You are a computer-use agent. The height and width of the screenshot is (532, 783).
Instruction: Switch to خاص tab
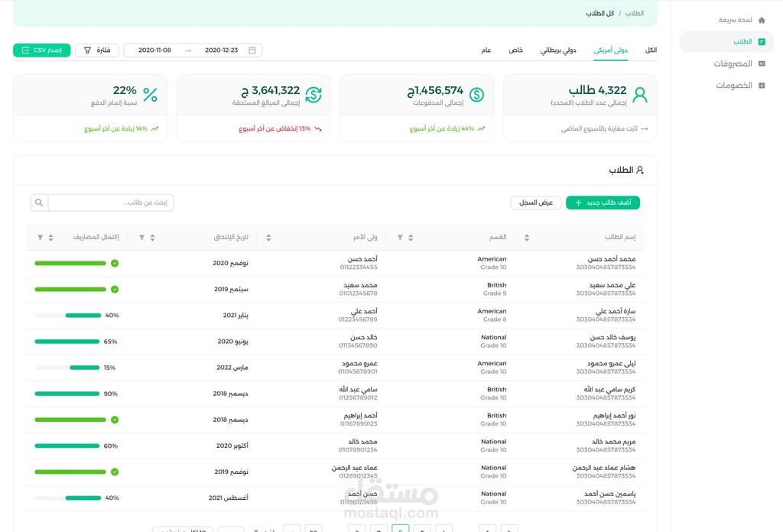tap(515, 50)
